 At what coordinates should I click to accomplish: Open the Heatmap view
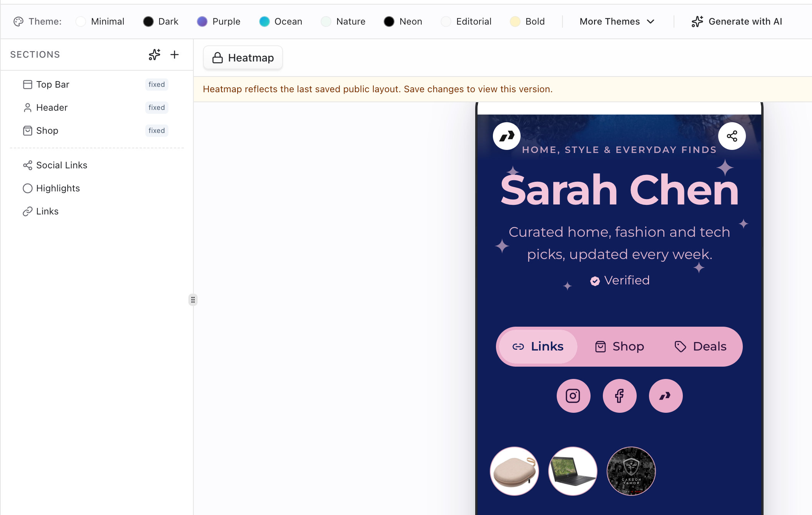[243, 58]
